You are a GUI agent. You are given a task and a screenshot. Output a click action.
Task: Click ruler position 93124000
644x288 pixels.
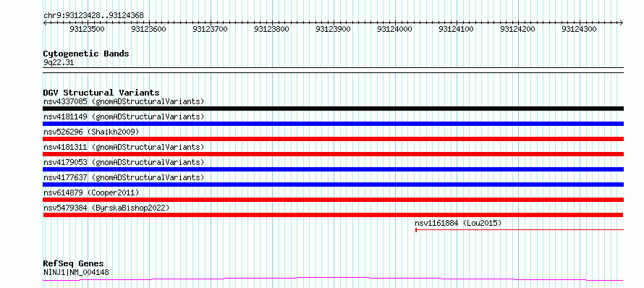tap(395, 29)
